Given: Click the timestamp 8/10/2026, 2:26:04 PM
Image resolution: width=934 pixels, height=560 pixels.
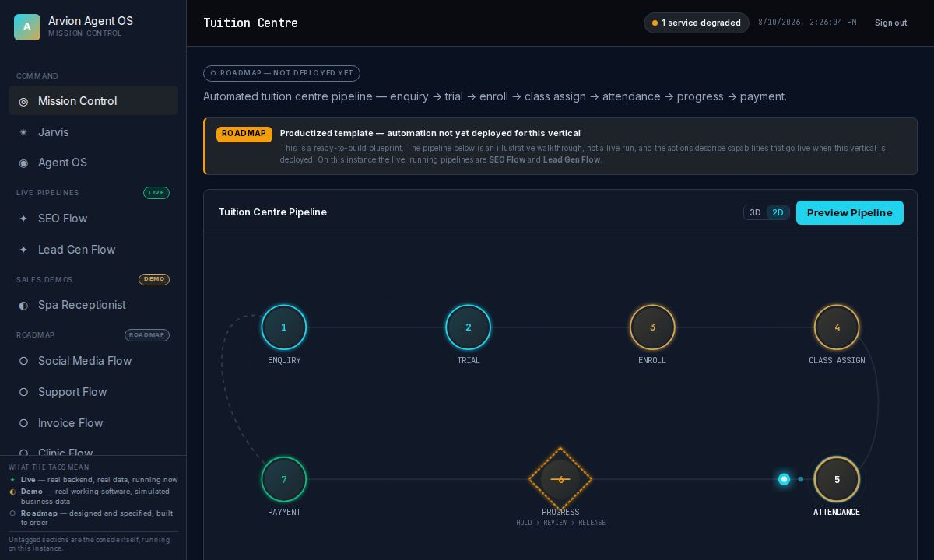Looking at the screenshot, I should click(807, 23).
